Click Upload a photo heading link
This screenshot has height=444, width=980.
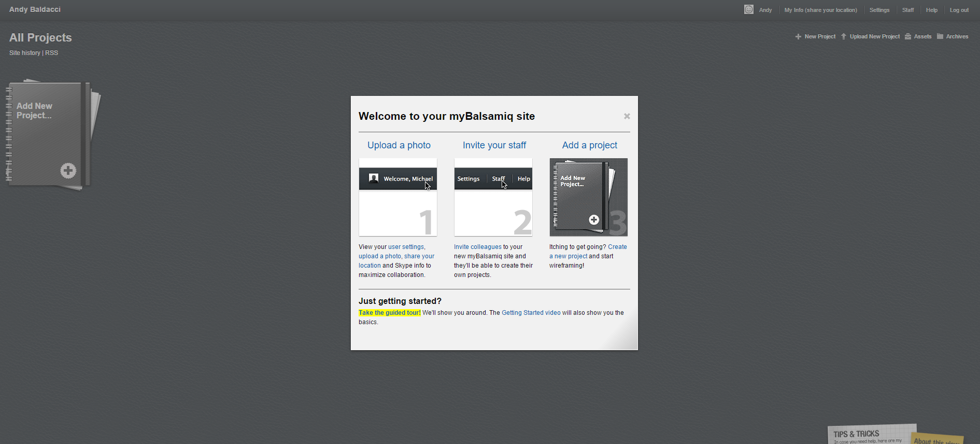(x=399, y=145)
